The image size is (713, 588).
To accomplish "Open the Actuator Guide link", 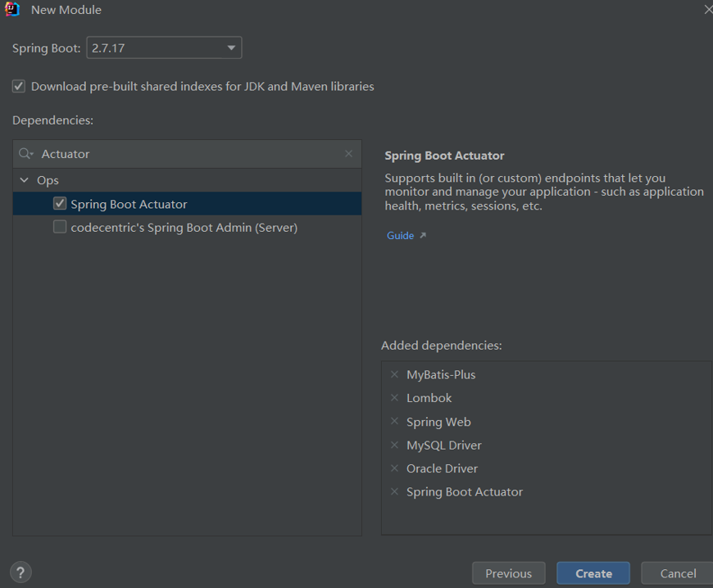I will click(x=398, y=235).
